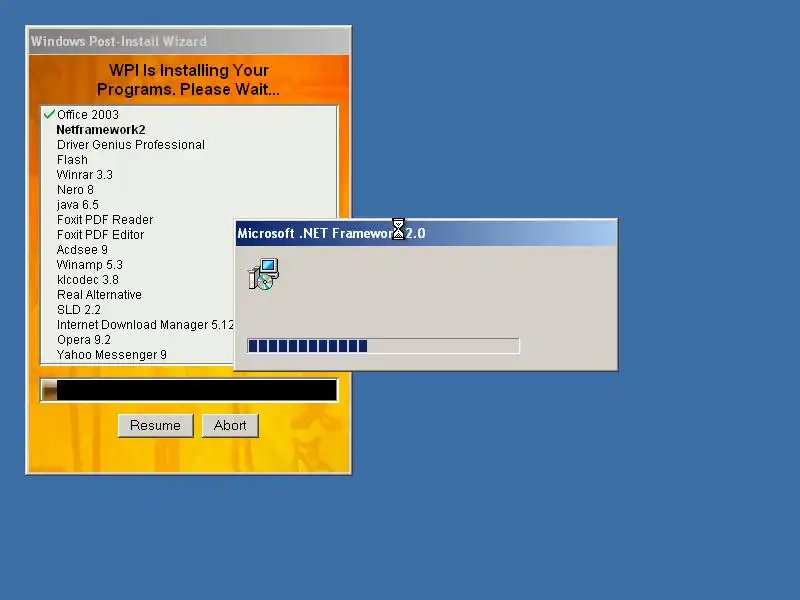The width and height of the screenshot is (800, 600).
Task: Select 'Netframework2' in the install list
Action: [x=101, y=130]
